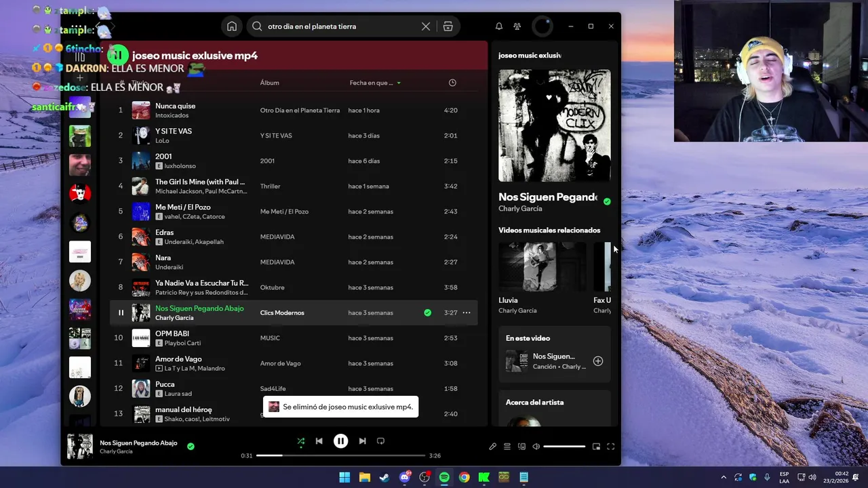Image resolution: width=868 pixels, height=488 pixels.
Task: Open notifications bell icon
Action: point(499,26)
